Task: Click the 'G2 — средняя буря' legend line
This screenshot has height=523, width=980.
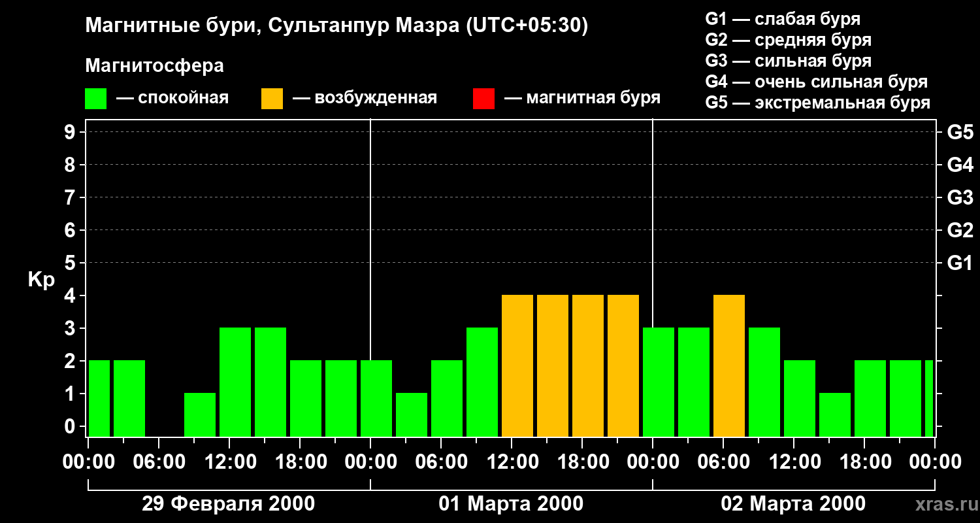Action: coord(788,40)
